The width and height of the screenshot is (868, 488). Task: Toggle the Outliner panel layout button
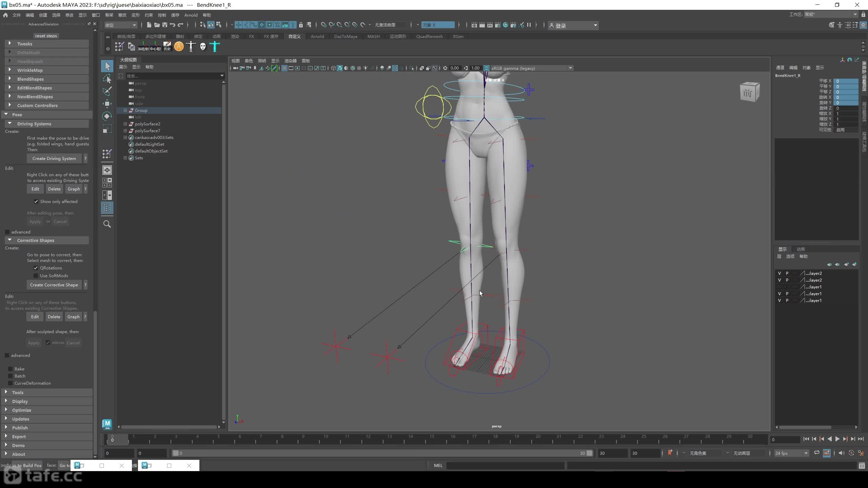tap(107, 208)
